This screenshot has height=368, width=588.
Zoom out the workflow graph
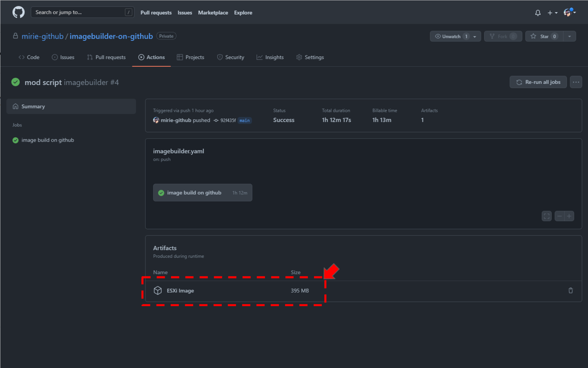point(559,216)
